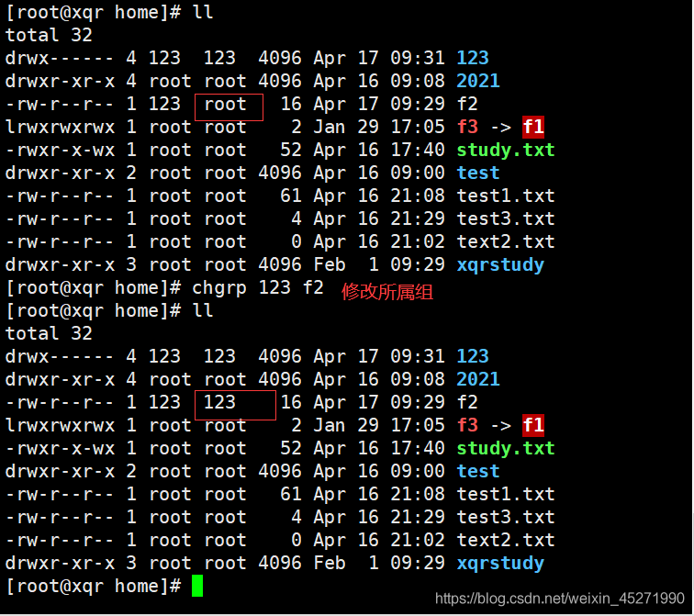
Task: Click the green cursor block at the empty prompt
Action: click(197, 586)
